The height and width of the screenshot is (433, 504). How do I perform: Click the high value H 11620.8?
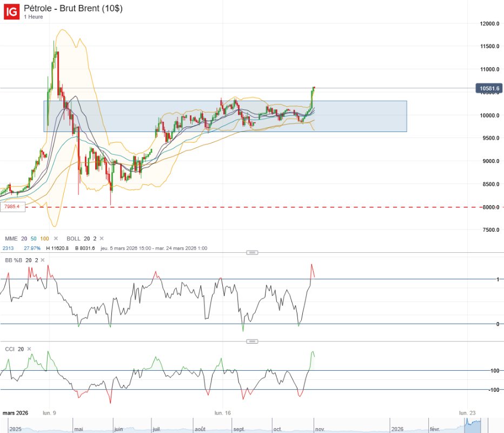pos(57,248)
